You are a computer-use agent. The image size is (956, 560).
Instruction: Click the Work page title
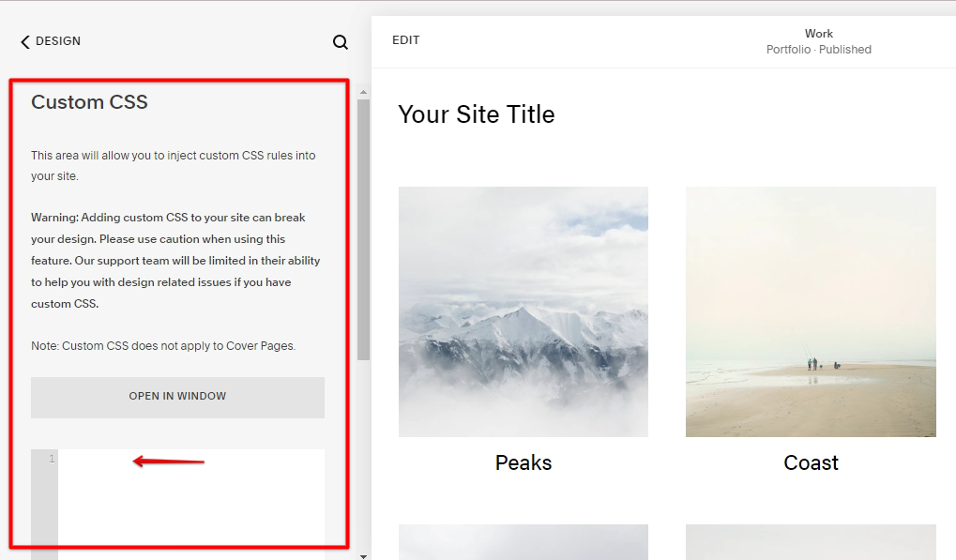point(818,34)
